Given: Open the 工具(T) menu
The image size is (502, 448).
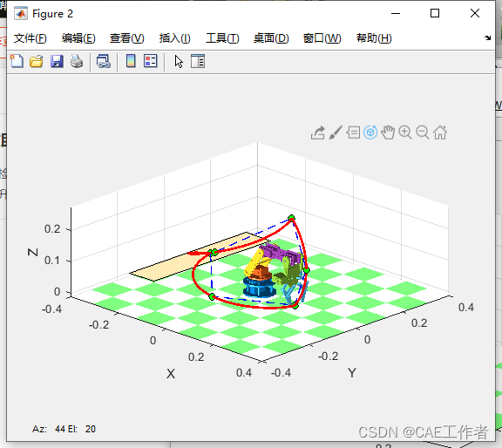Looking at the screenshot, I should click(222, 38).
